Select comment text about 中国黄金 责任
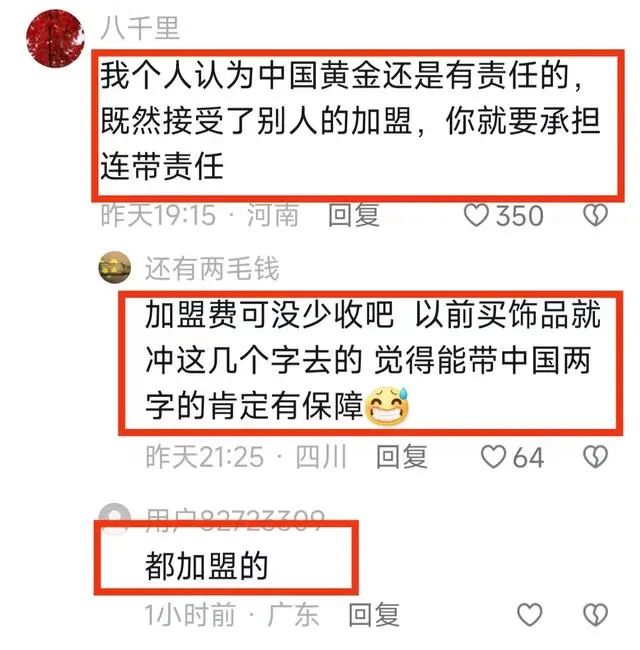The image size is (640, 650). pos(350,122)
